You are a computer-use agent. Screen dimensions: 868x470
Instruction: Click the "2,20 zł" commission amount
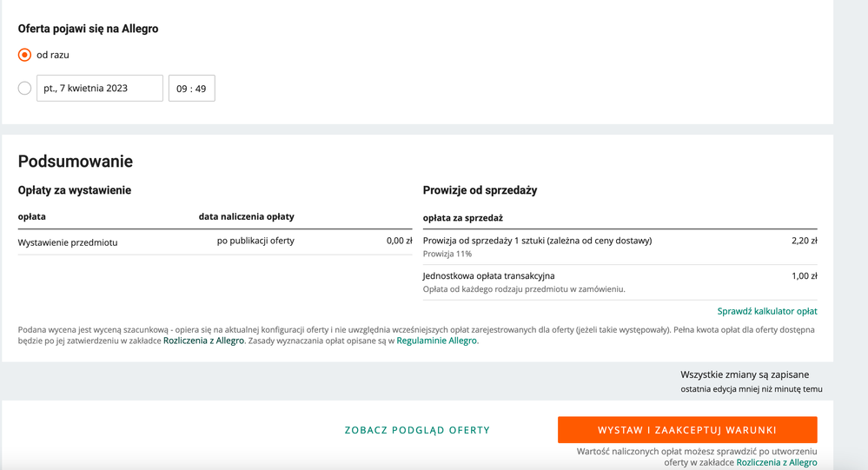805,241
